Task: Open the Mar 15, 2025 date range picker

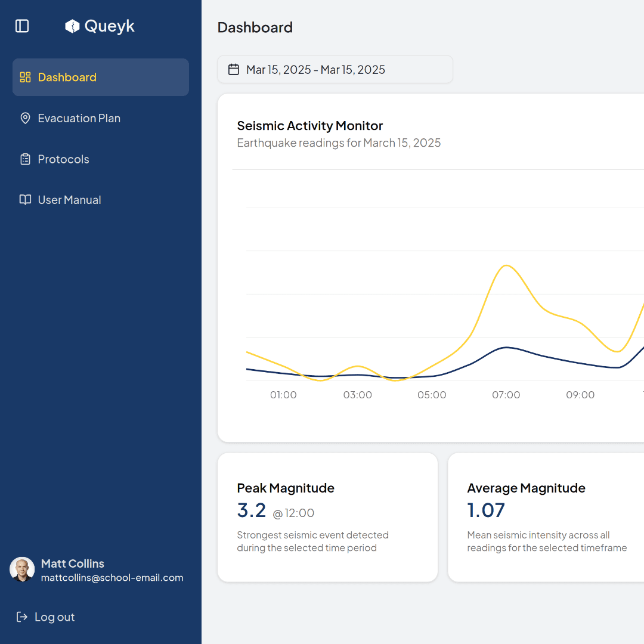Action: pos(335,70)
